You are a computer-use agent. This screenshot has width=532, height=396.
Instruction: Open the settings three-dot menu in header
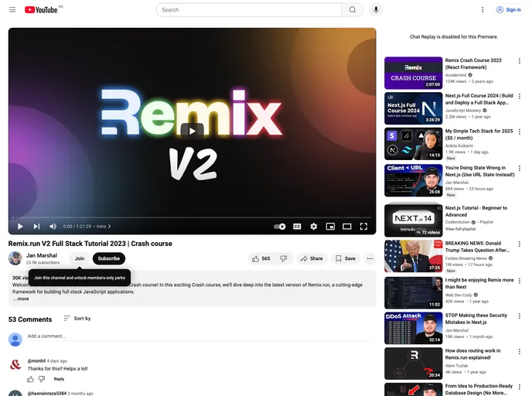pyautogui.click(x=483, y=10)
